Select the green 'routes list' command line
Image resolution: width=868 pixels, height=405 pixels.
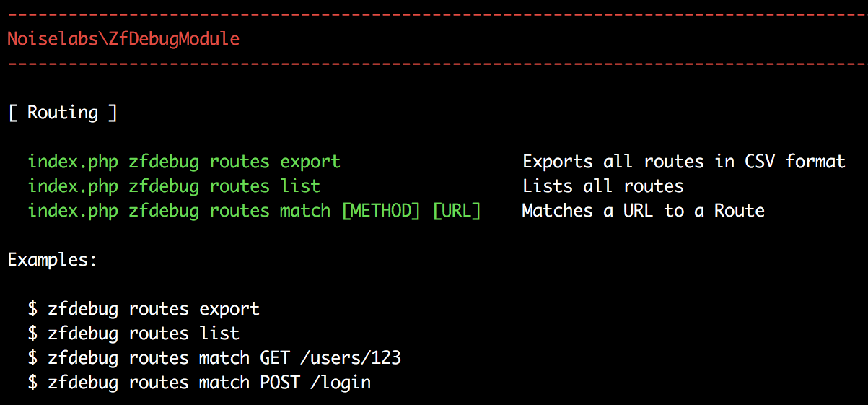tap(174, 186)
